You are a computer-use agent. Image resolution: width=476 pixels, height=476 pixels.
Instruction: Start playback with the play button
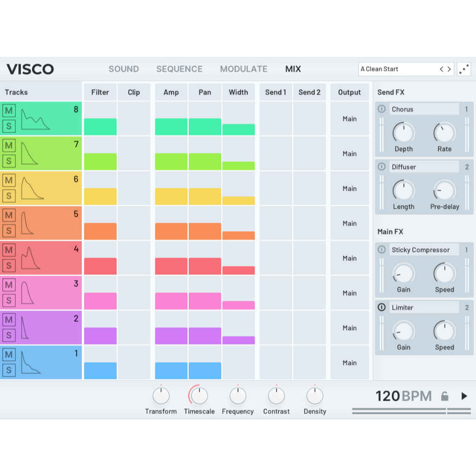[464, 396]
